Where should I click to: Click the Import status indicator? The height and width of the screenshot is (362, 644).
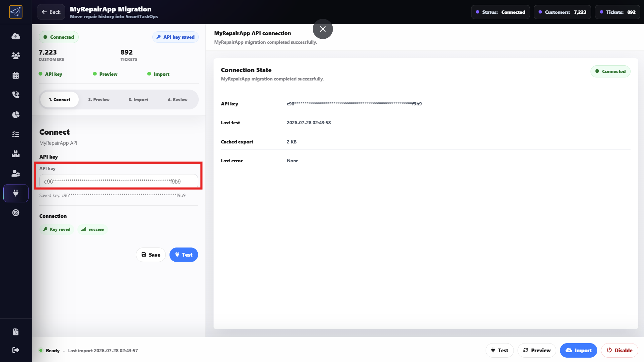[x=158, y=74]
